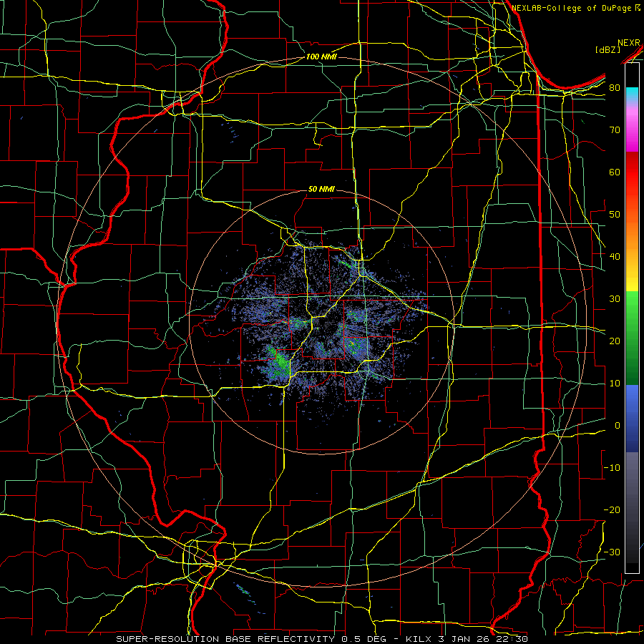Click the 40 dBZ scale value
This screenshot has width=644, height=644.
point(615,256)
